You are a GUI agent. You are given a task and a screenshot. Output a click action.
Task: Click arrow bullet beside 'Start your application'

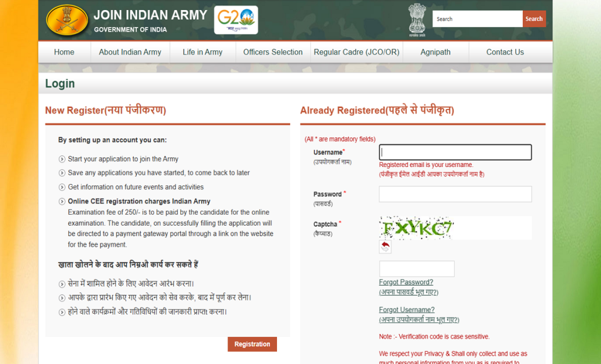(x=62, y=159)
